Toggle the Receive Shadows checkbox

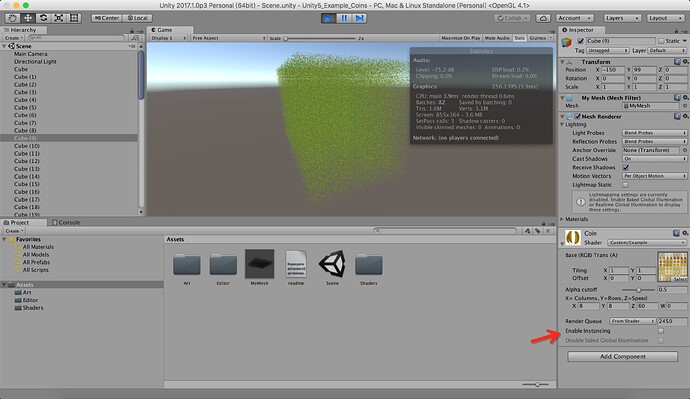tap(625, 168)
